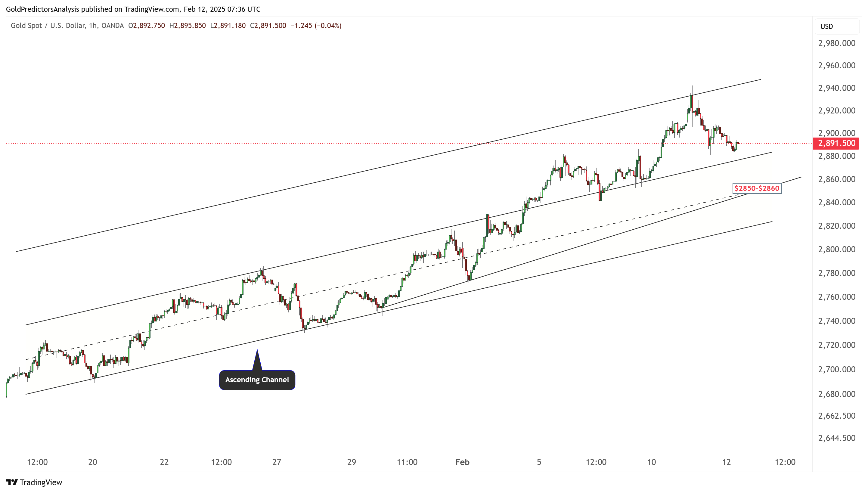Click the tip of the Ascending Channel pointer
868x493 pixels.
[257, 350]
